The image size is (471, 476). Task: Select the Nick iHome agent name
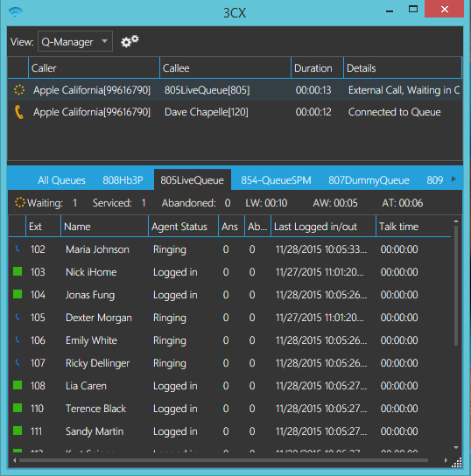tap(91, 272)
